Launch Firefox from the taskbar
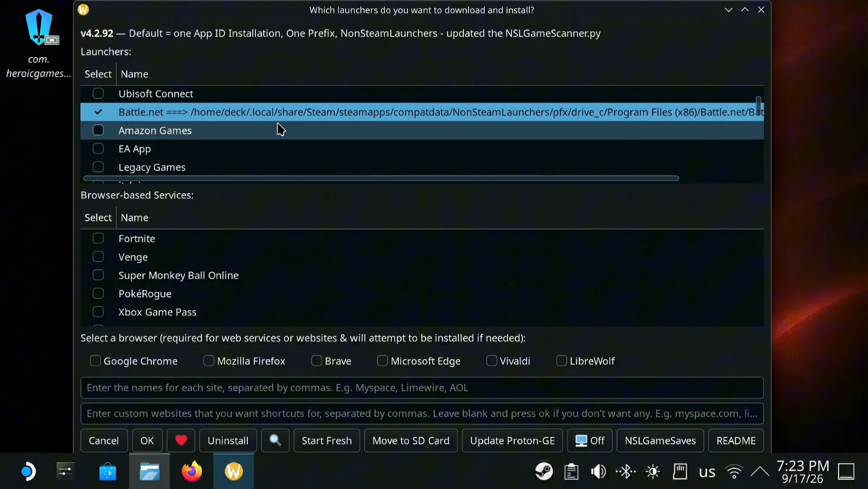Screen dimensions: 868x489 [191, 471]
